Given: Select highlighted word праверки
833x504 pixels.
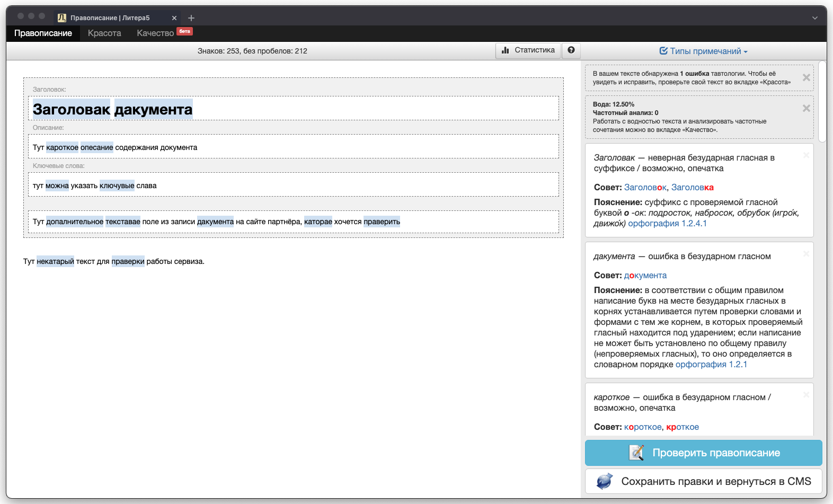Looking at the screenshot, I should tap(128, 261).
